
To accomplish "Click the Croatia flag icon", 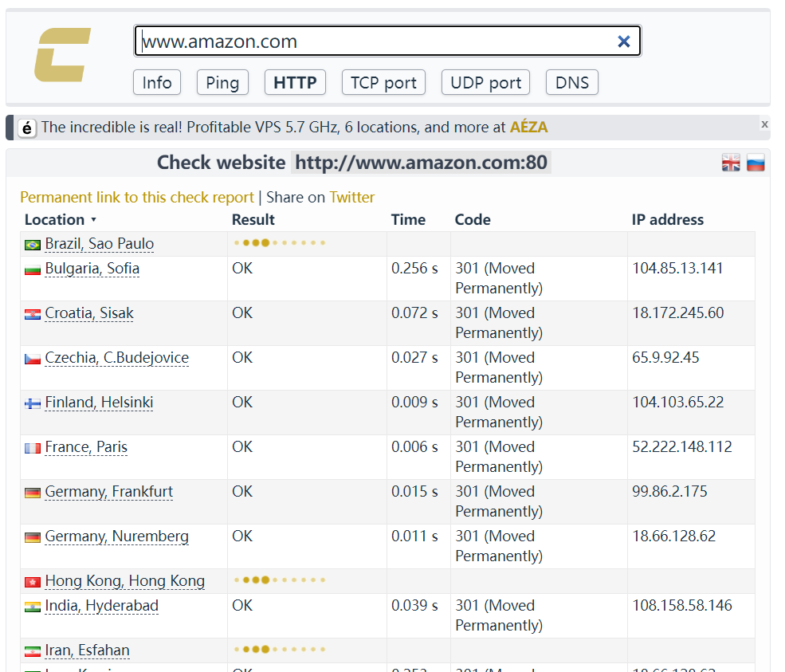I will pos(33,314).
